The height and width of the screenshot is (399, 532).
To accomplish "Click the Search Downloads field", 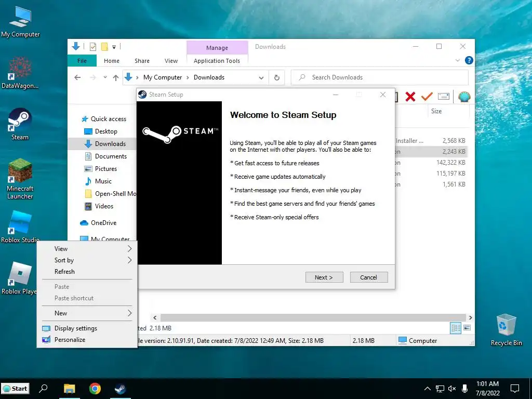I will [380, 77].
